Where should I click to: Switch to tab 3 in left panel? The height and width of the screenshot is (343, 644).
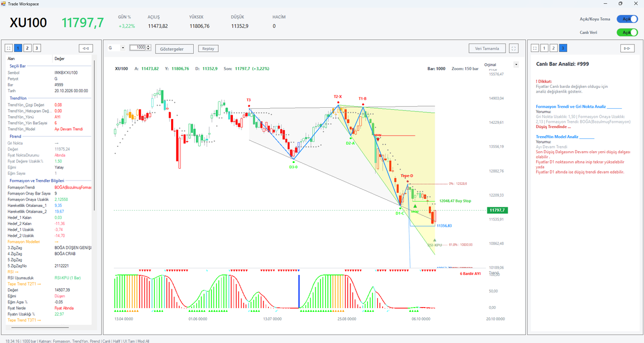(x=36, y=48)
